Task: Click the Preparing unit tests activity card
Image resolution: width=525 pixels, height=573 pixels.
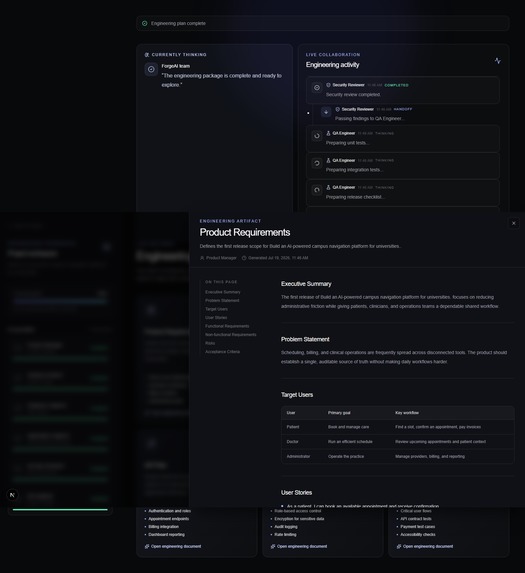Action: point(403,138)
